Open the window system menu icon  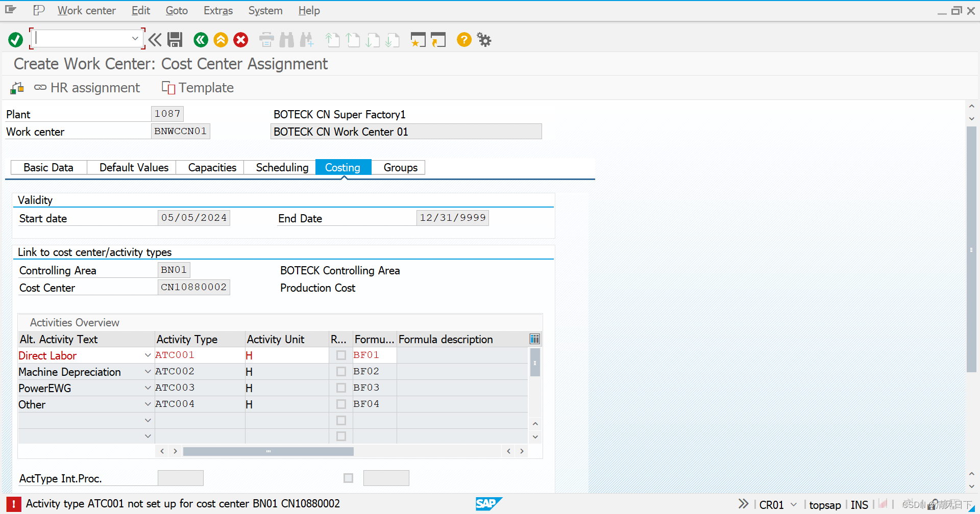[x=10, y=10]
